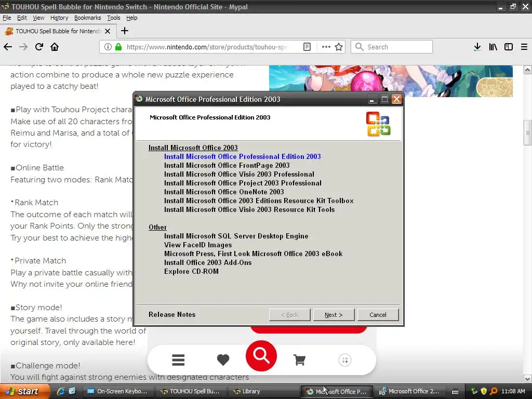Open the Edit menu
This screenshot has height=399, width=532.
click(x=22, y=18)
